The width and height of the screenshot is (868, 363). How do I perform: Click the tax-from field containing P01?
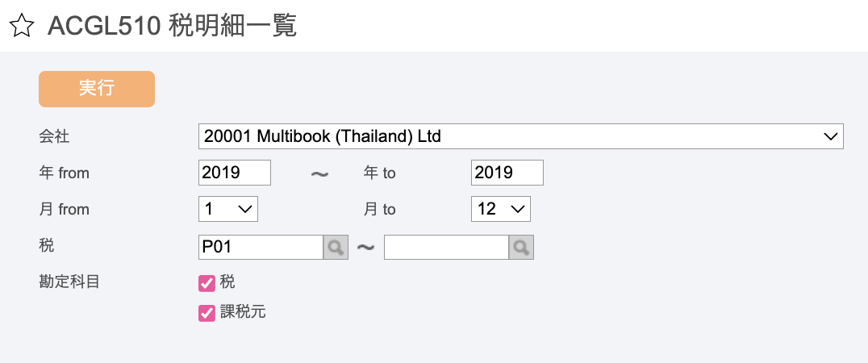click(x=261, y=248)
